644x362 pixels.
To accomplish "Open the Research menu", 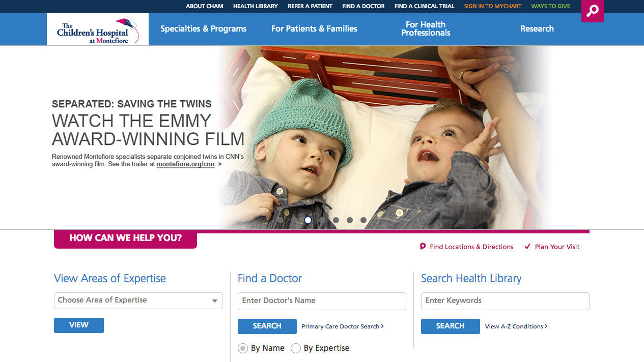I will [x=537, y=29].
